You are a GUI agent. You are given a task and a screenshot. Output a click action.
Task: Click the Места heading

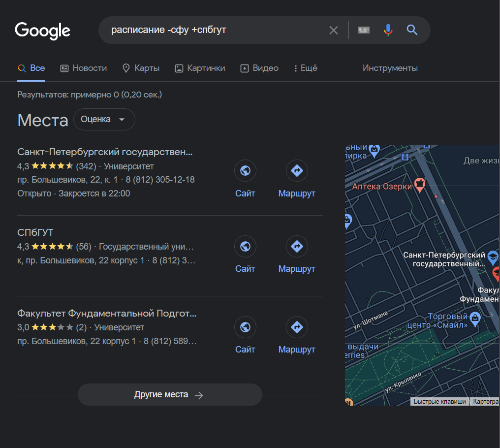(43, 120)
